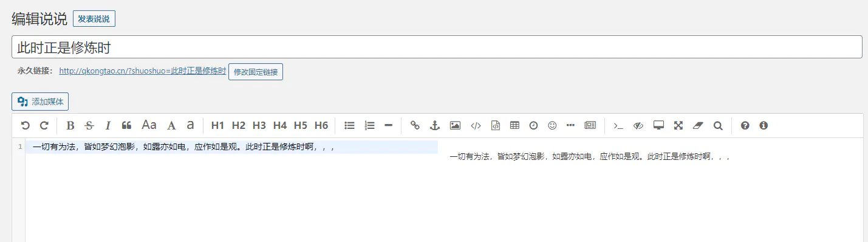Open the editor info about icon

pyautogui.click(x=764, y=125)
